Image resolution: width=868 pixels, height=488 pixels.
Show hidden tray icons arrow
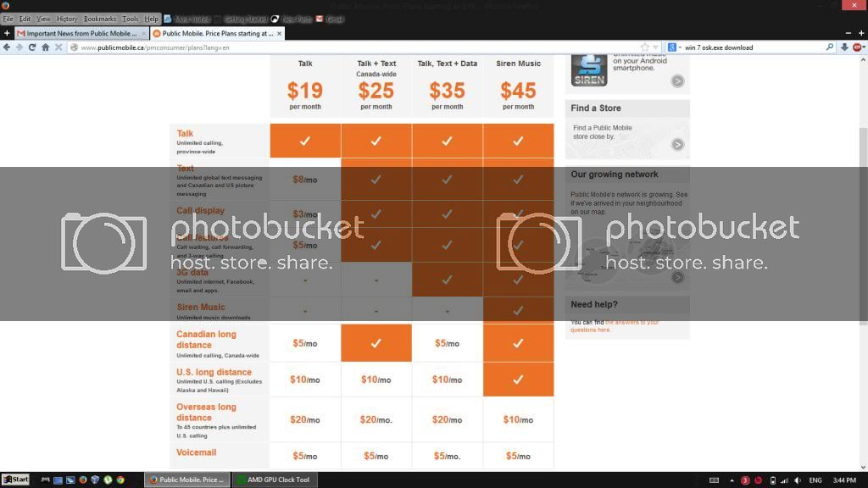732,480
